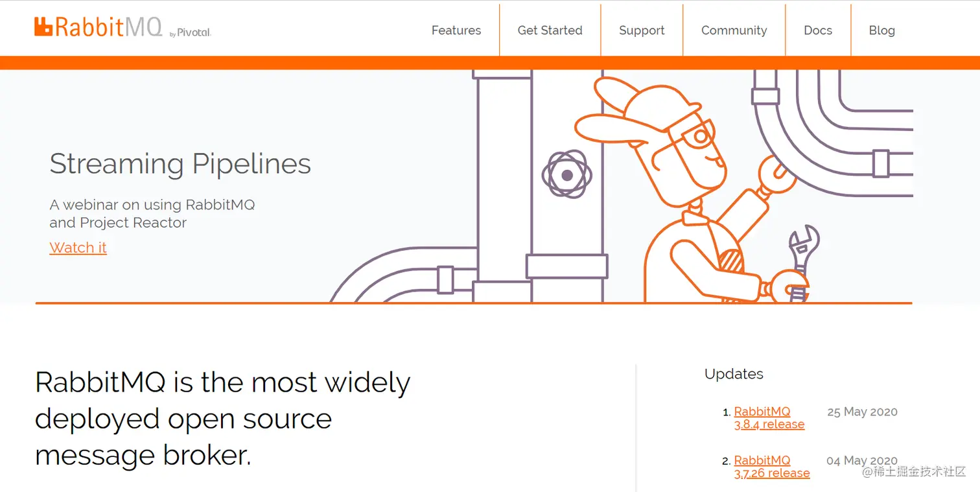The image size is (980, 492).
Task: Click the 25 May 2020 date
Action: pos(862,412)
